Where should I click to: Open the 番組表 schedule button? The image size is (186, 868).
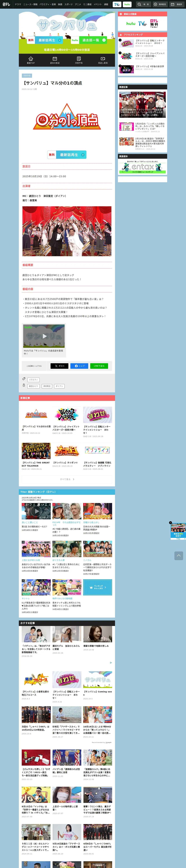(x=177, y=4)
